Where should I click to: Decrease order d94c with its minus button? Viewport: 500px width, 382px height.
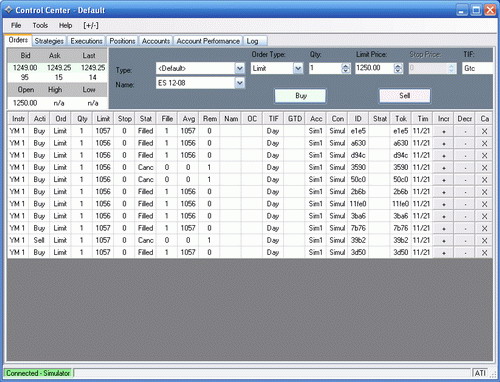[465, 156]
